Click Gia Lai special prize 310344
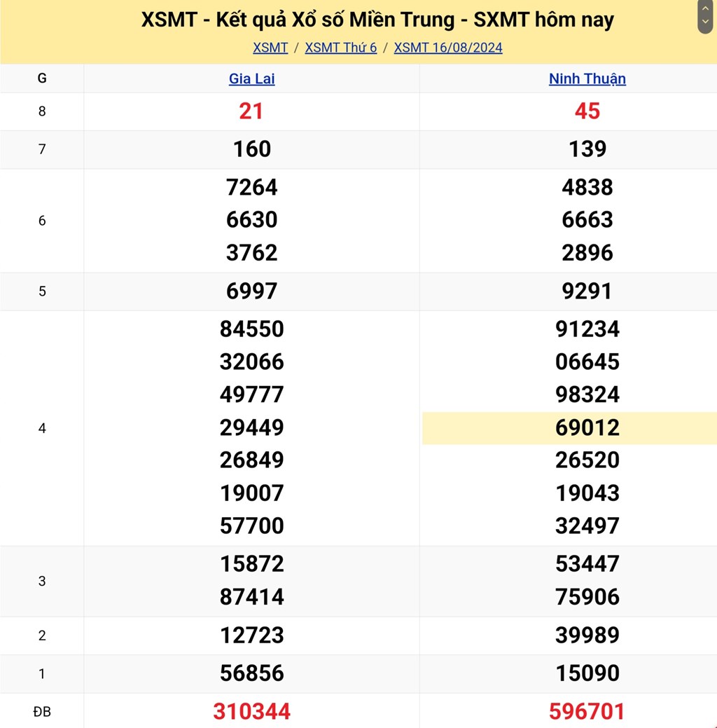The width and height of the screenshot is (717, 728). (x=251, y=711)
